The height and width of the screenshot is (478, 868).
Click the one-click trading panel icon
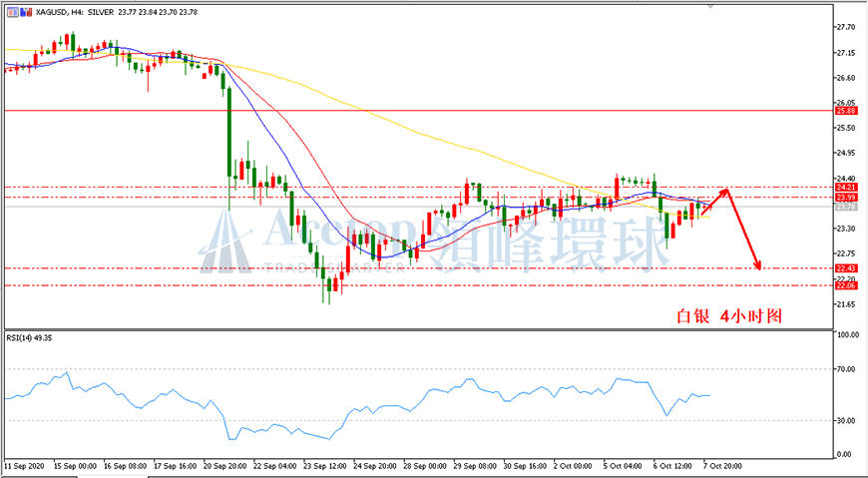[12, 12]
